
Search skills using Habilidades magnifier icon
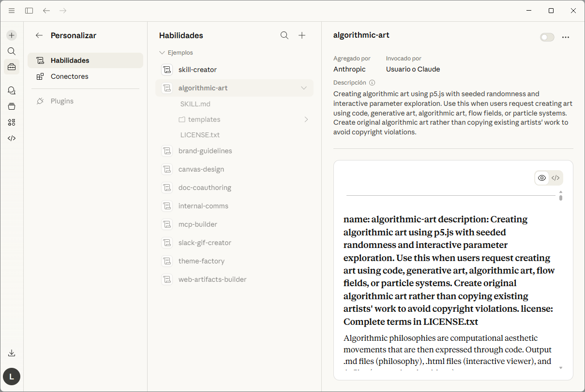pyautogui.click(x=285, y=35)
